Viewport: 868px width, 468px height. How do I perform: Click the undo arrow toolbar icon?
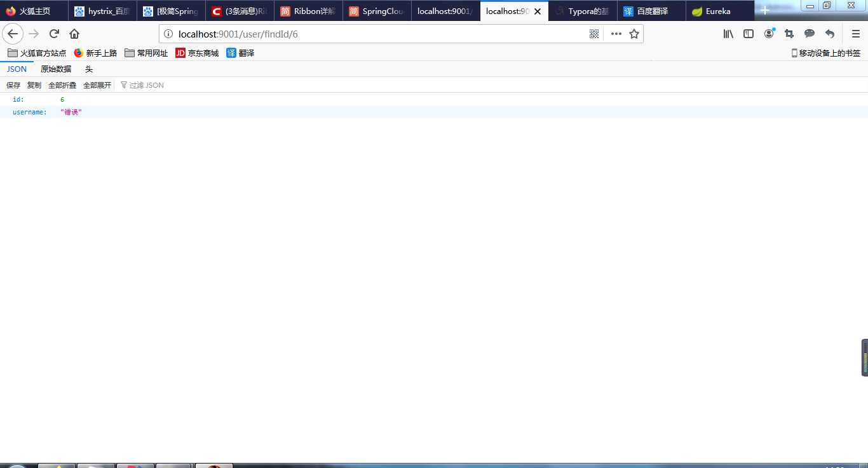pos(830,34)
